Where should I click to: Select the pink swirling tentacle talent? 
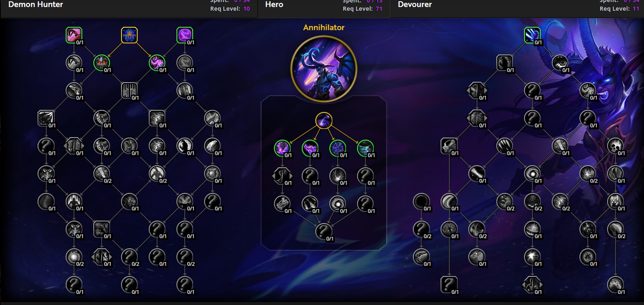pyautogui.click(x=157, y=63)
